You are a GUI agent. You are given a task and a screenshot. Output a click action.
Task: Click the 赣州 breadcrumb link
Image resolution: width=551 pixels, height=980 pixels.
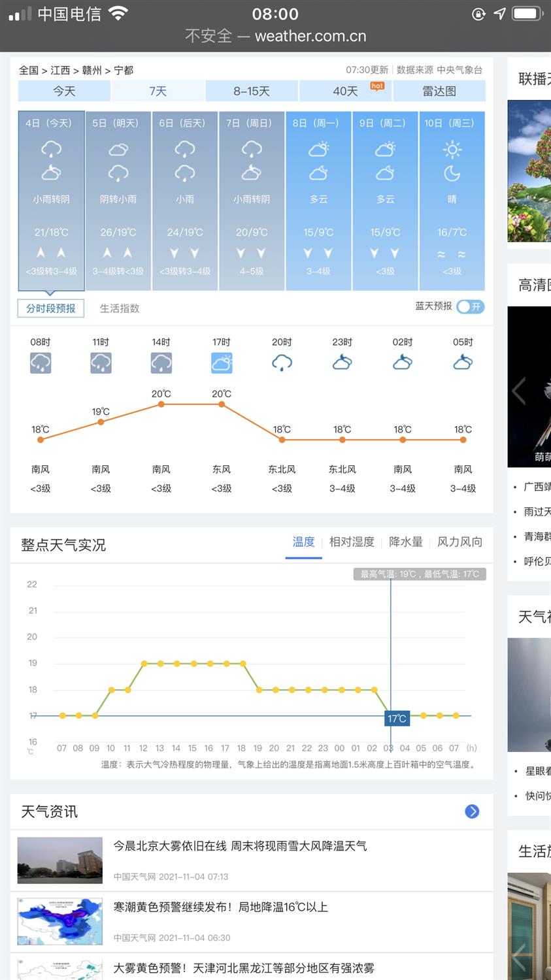click(92, 70)
